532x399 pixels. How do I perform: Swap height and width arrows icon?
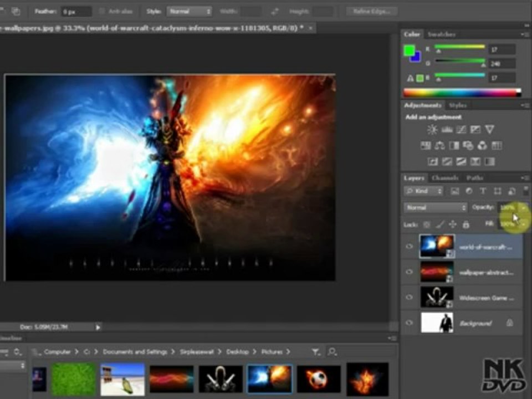(x=274, y=12)
